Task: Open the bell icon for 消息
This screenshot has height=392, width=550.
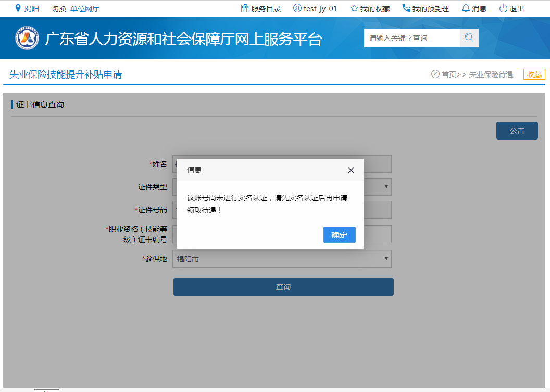Action: click(x=466, y=8)
